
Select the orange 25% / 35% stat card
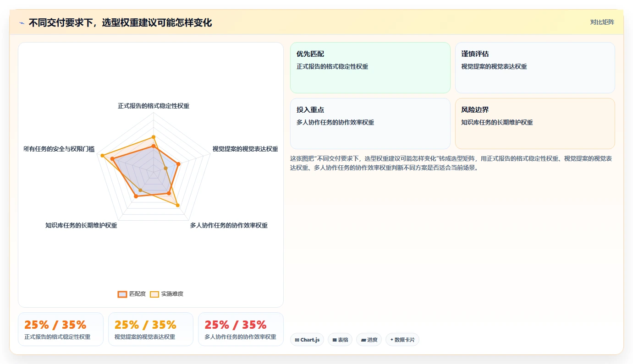[61, 329]
